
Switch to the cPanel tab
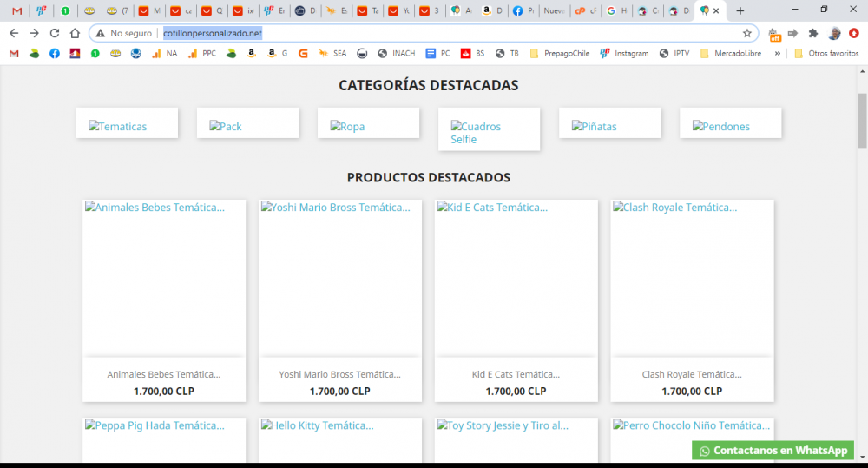pos(585,10)
